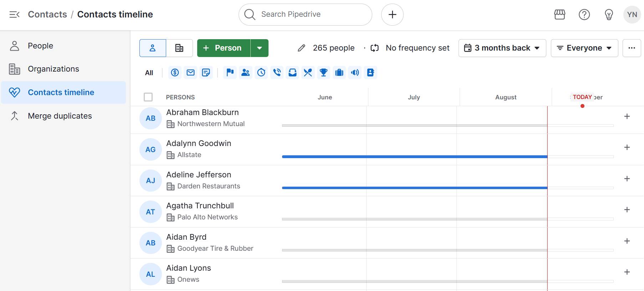
Task: Open the three-dot more options menu
Action: click(x=632, y=48)
